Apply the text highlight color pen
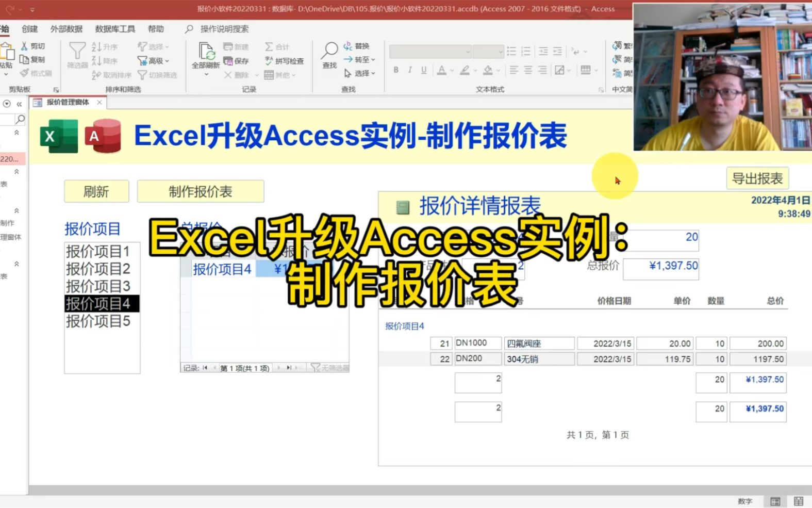Image resolution: width=812 pixels, height=508 pixels. pyautogui.click(x=465, y=70)
